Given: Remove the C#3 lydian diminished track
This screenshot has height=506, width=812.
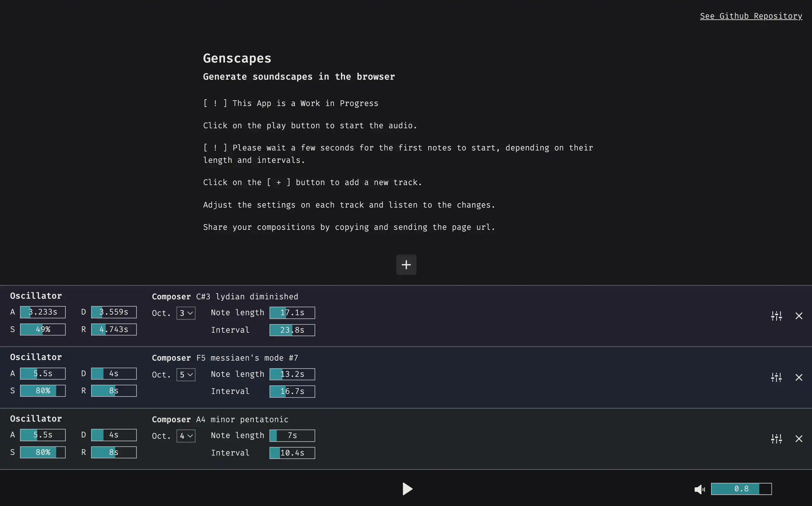Looking at the screenshot, I should tap(799, 316).
